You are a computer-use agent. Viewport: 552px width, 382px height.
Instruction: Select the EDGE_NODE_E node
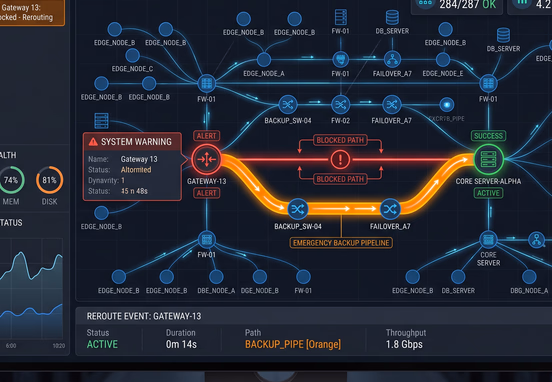pos(443,60)
